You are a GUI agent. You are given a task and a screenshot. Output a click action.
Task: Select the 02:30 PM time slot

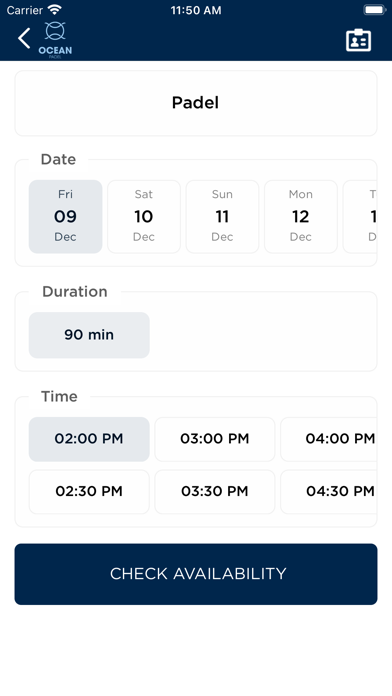[89, 492]
